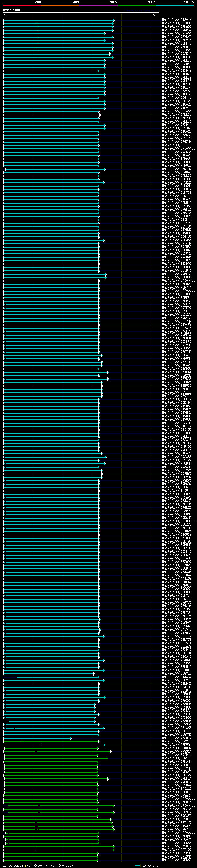This screenshot has width=197, height=868.
Task: Select the UniRef100_Q9SKJ5 label
Action: point(177,54)
